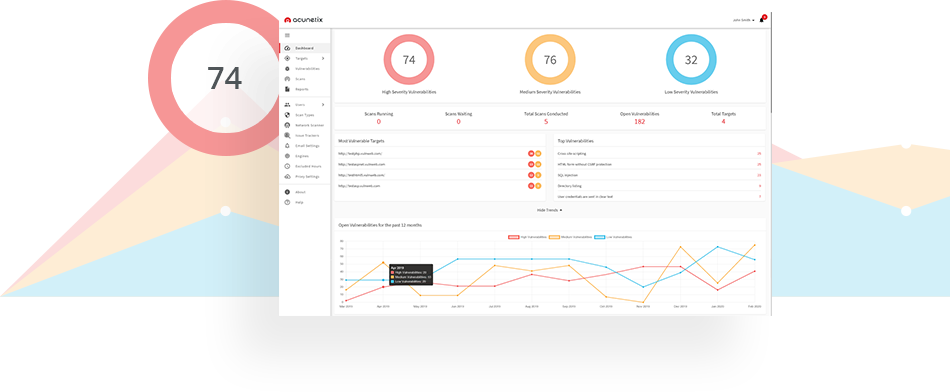
Task: Click the Issue Trackers magnifier icon
Action: pyautogui.click(x=287, y=135)
